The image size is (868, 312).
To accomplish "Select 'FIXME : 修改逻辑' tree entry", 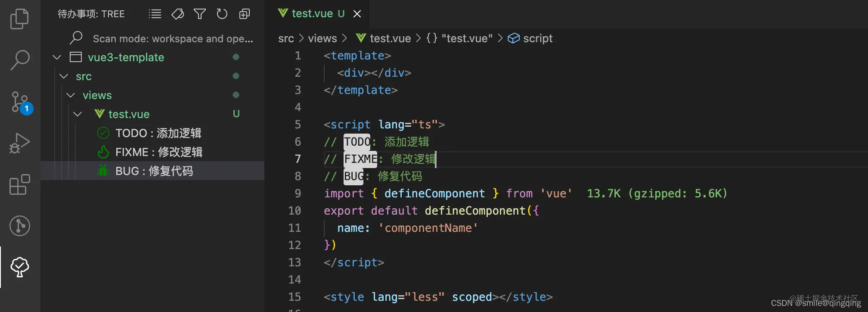I will click(152, 152).
